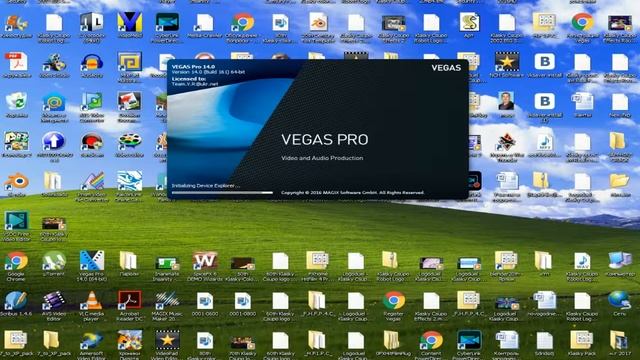Open the Google Chrome desktop shortcut
Image resolution: width=640 pixels, height=360 pixels.
[16, 261]
